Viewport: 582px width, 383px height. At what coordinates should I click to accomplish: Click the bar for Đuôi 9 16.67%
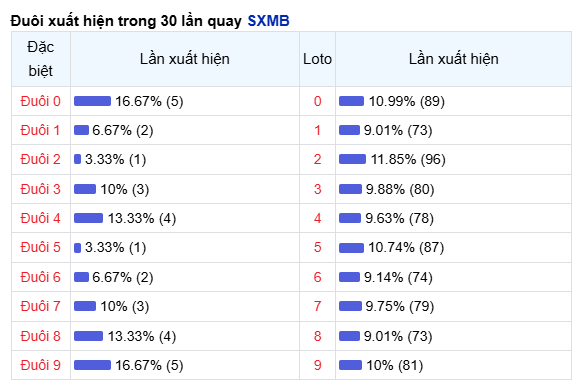tap(92, 365)
